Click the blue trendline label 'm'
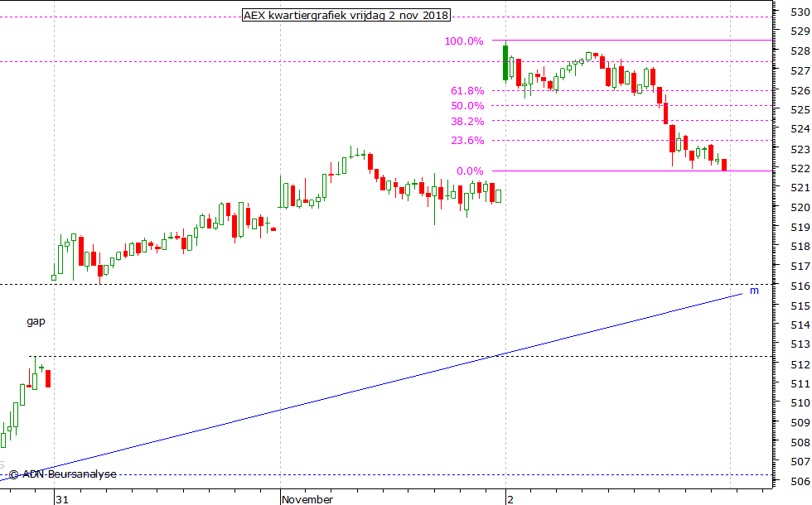This screenshot has height=505, width=812. [754, 291]
